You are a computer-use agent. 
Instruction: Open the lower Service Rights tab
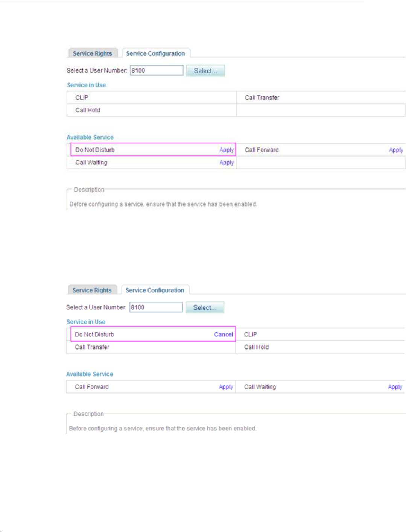point(92,290)
